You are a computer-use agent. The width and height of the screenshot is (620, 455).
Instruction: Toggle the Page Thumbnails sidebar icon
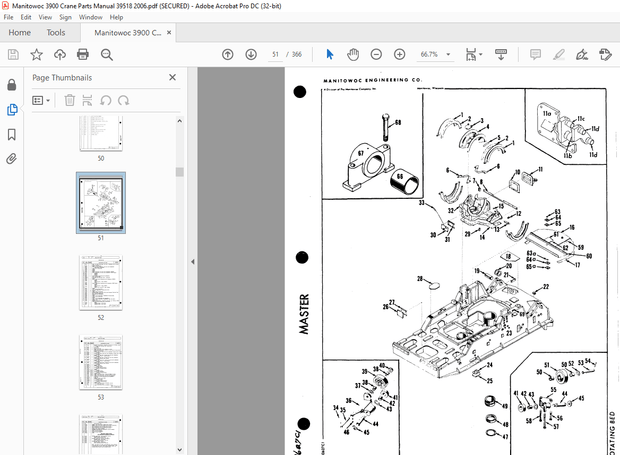[x=12, y=110]
